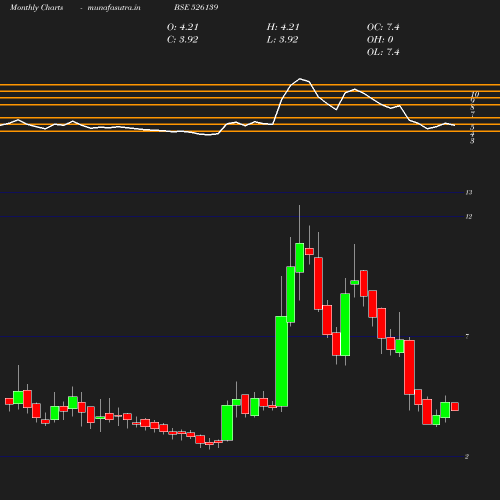Select the high value 'H: 4.21'
The width and height of the screenshot is (500, 500).
pyautogui.click(x=283, y=27)
